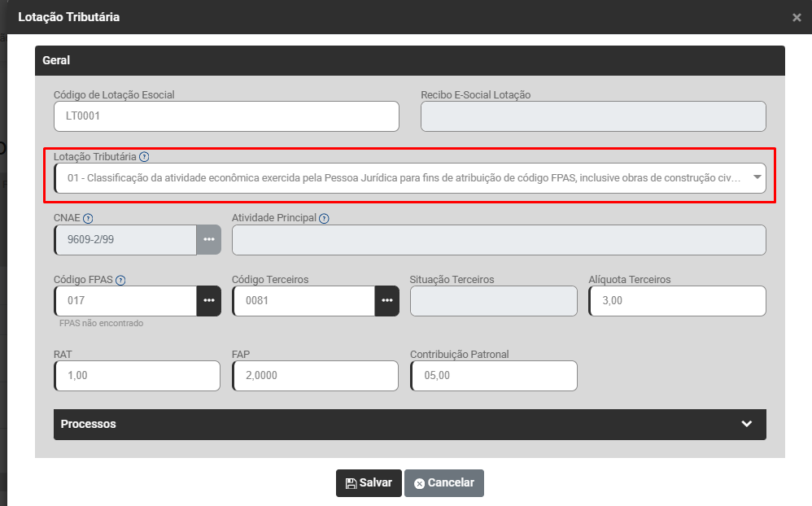Click the 'FPAS não encontrado' message
This screenshot has height=506, width=812.
[102, 323]
